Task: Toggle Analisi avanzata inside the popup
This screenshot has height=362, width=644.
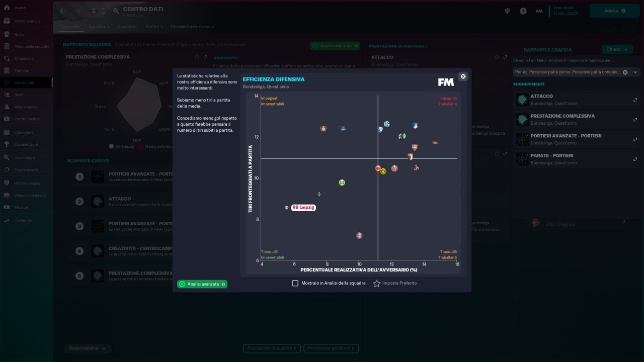Action: [x=202, y=284]
